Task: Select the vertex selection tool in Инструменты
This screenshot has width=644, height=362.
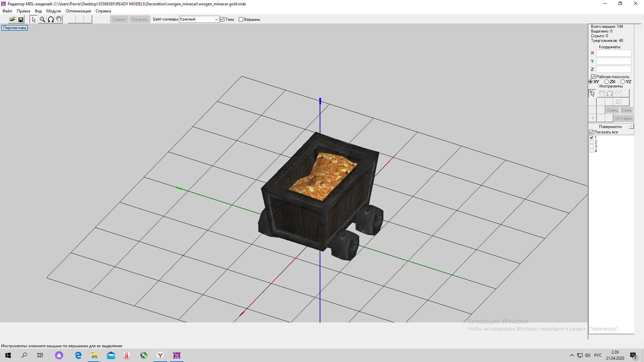Action: [x=592, y=94]
